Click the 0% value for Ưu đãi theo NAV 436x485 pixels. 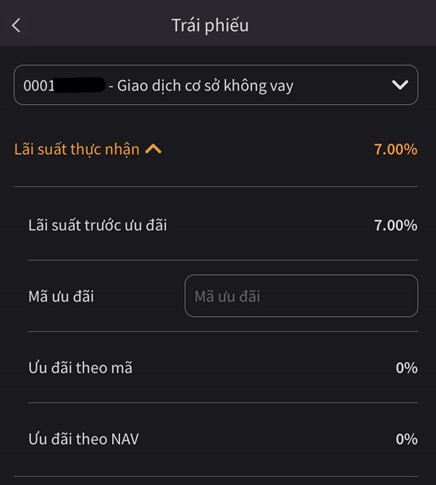point(407,439)
